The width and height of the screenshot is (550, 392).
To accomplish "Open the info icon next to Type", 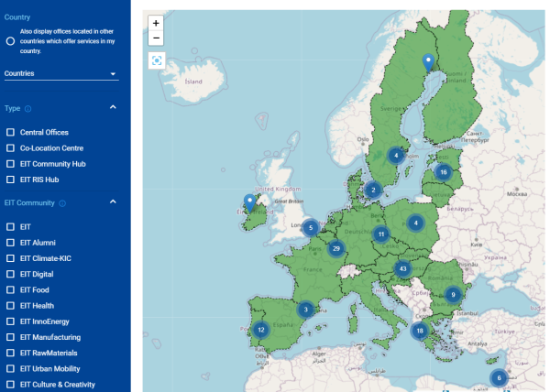I will click(28, 108).
